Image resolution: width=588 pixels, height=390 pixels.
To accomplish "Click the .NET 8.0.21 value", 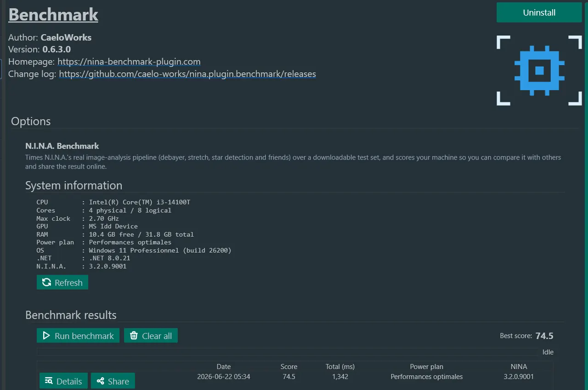I will 109,258.
